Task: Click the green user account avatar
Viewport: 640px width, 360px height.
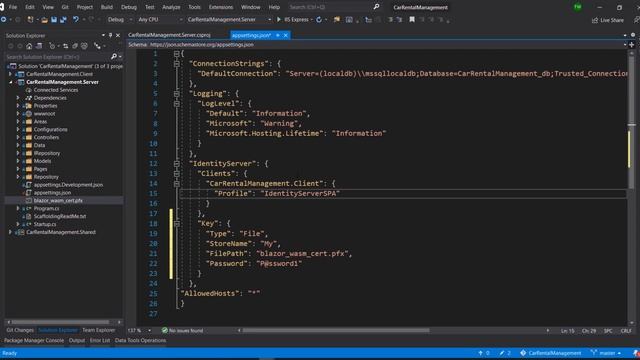Action: tap(578, 7)
